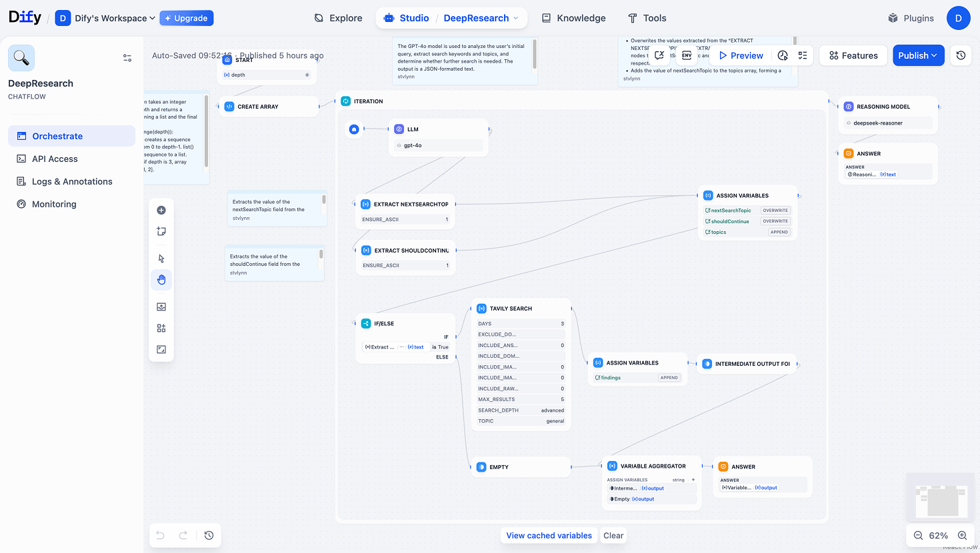Click the Reasoning Model node icon
980x553 pixels.
[849, 107]
